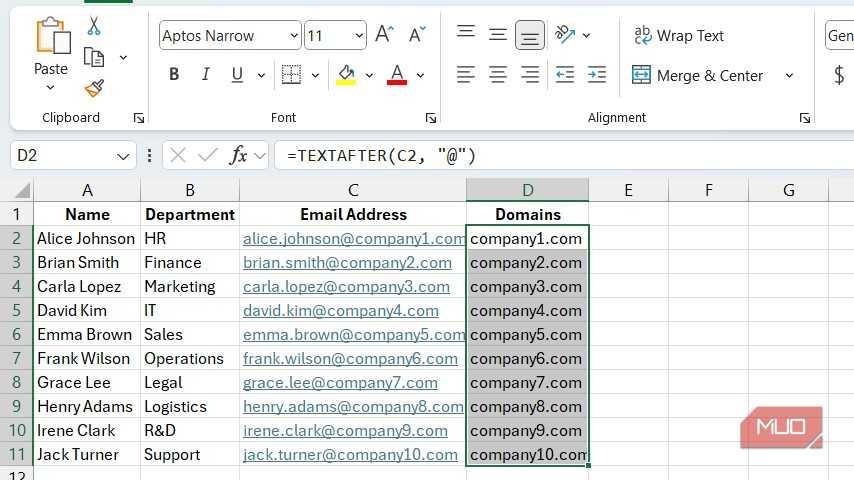Open grace.lee@company7.com email link
This screenshot has height=480, width=854.
click(340, 382)
